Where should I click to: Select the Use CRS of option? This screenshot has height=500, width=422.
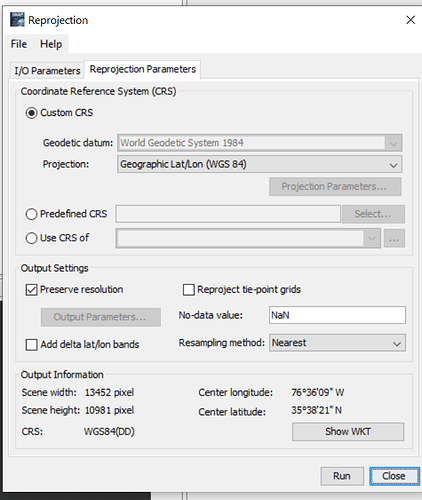tap(31, 238)
